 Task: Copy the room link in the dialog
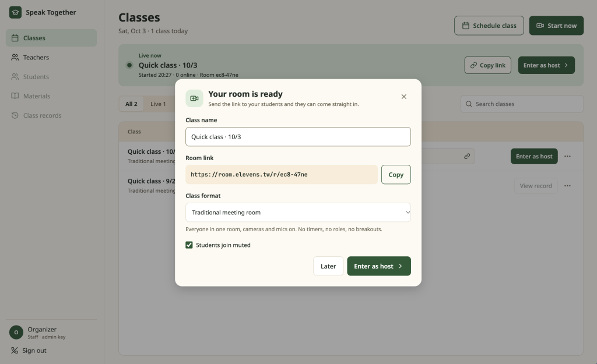(396, 175)
